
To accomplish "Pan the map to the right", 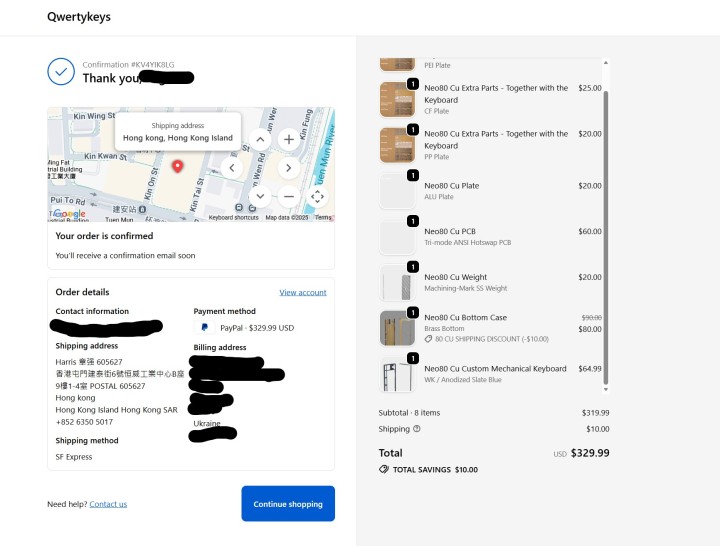I will (288, 168).
